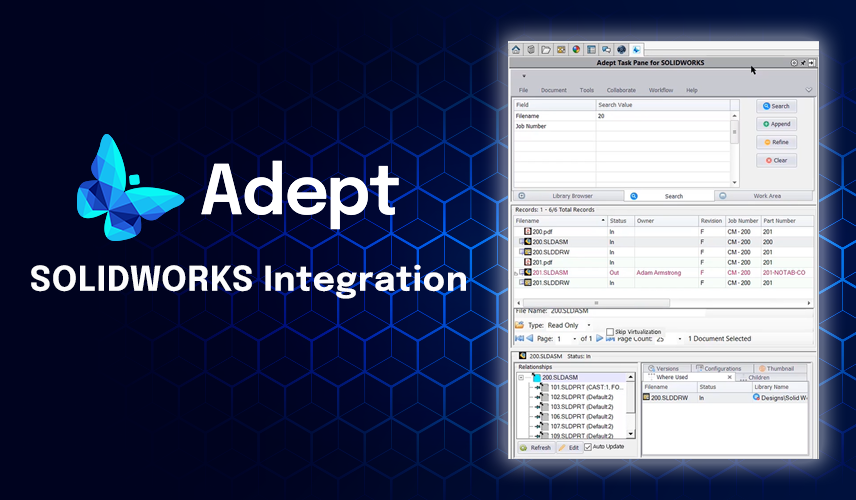
Task: Switch to the Library Browser tab
Action: [568, 196]
